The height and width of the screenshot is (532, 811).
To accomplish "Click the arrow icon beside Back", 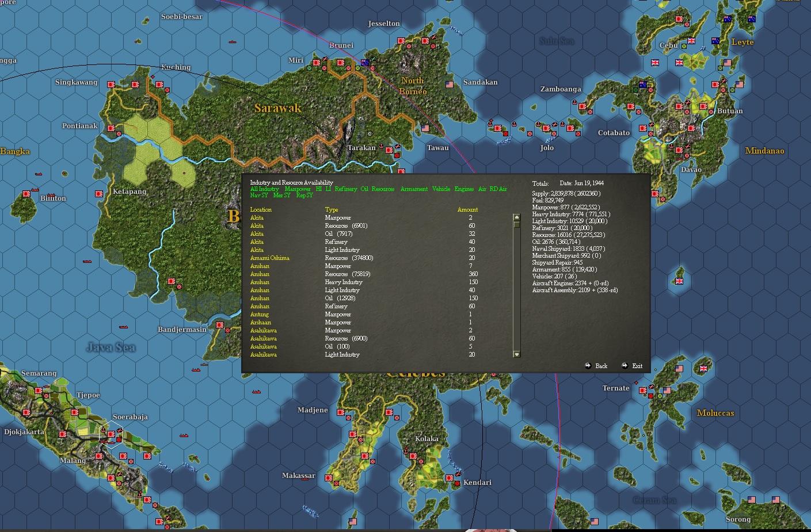I will coord(588,366).
